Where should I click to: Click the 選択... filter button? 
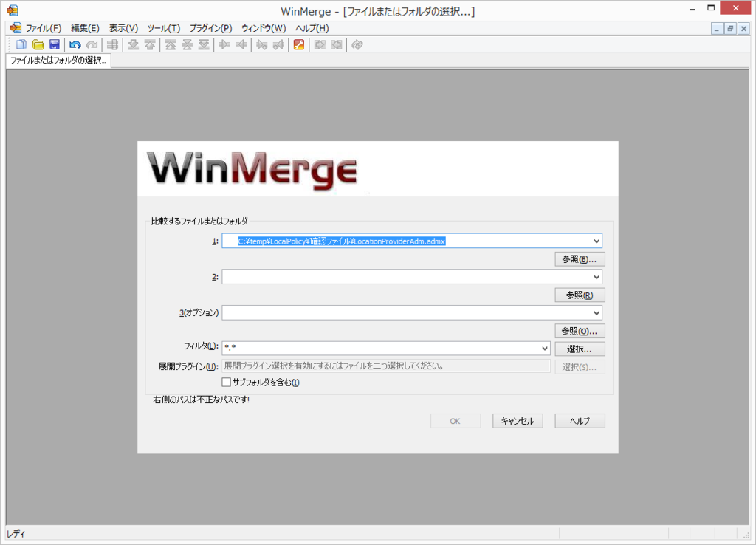(580, 349)
